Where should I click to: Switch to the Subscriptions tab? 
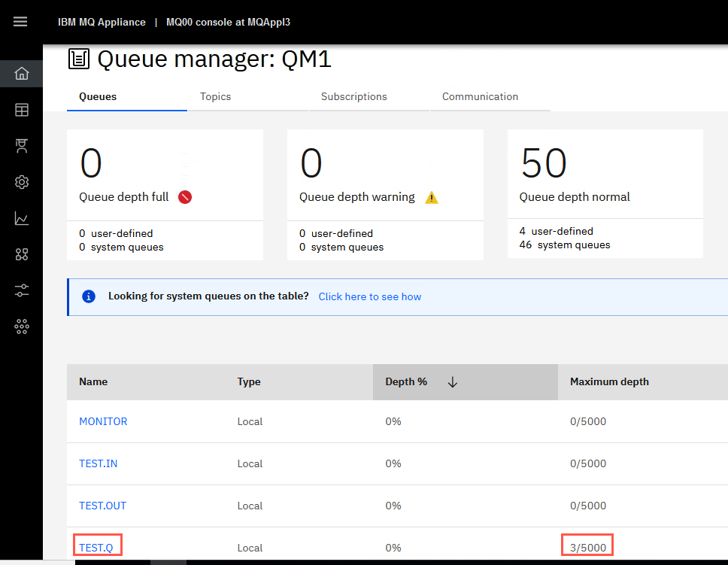coord(369,96)
